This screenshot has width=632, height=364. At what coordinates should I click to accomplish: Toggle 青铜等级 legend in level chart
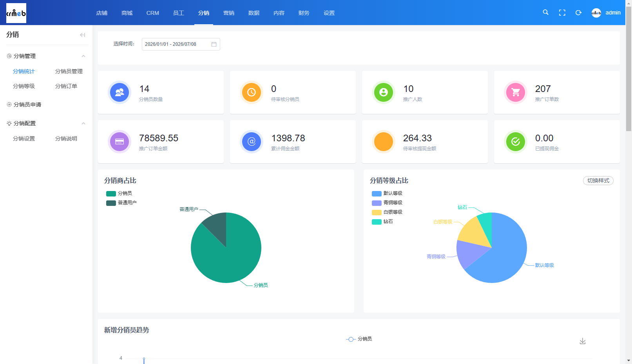pos(387,203)
